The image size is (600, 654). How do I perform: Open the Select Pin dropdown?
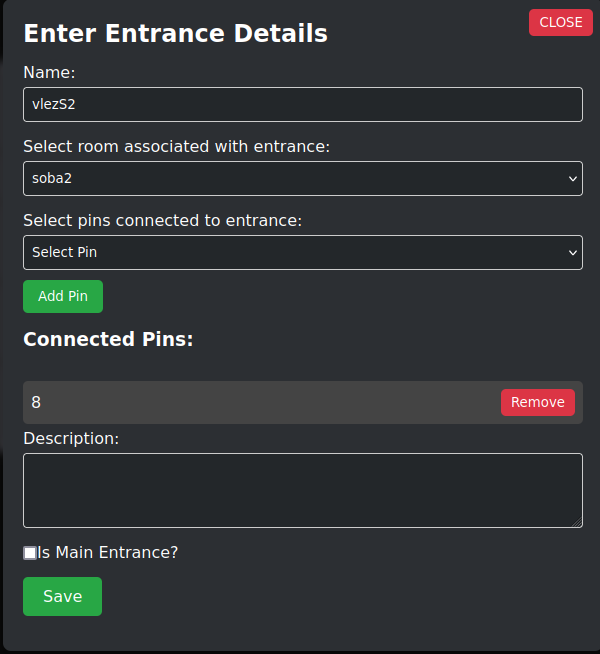(302, 252)
